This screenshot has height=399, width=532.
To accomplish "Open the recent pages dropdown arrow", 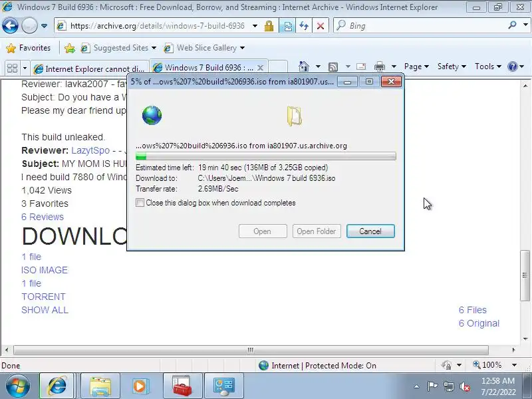I will coord(44,26).
